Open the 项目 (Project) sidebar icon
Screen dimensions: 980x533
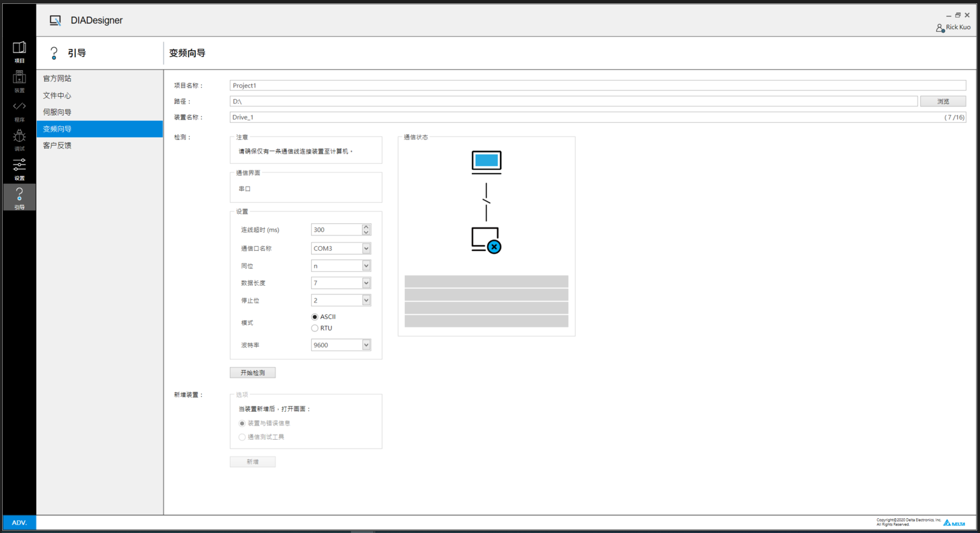19,52
